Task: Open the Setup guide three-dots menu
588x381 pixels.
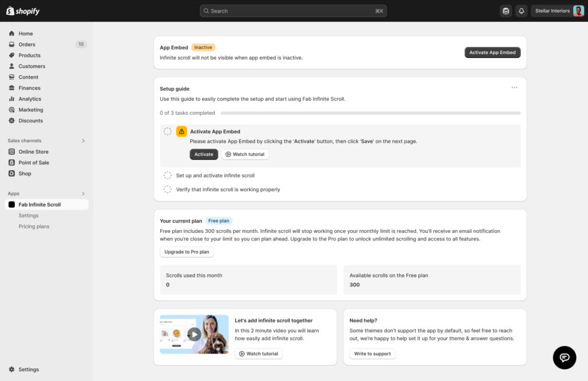Action: (514, 87)
